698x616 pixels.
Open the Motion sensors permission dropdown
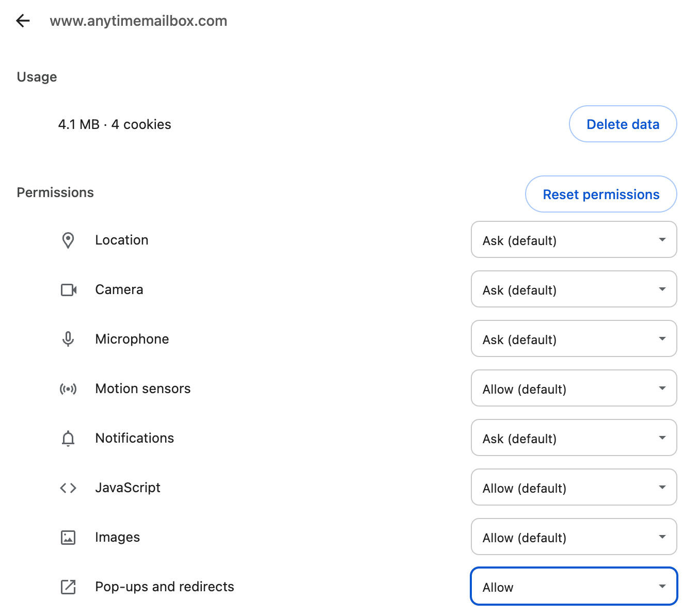[574, 388]
